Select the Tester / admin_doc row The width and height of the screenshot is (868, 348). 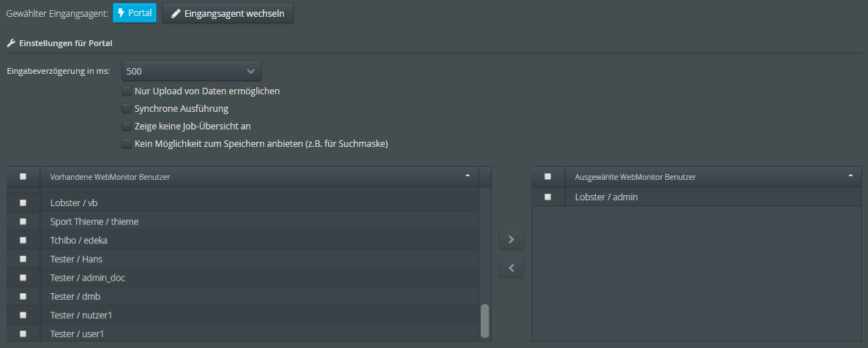tap(243, 278)
